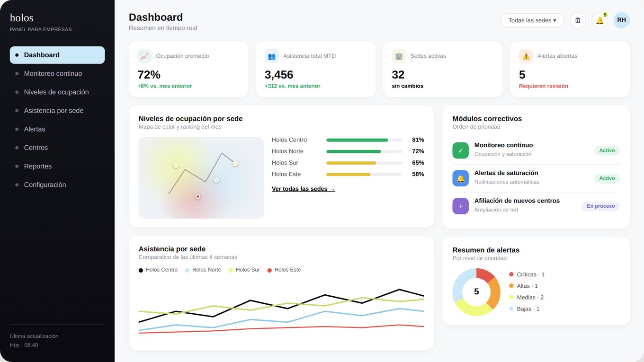644x362 pixels.
Task: Open Reportes in the sidebar
Action: coord(57,166)
